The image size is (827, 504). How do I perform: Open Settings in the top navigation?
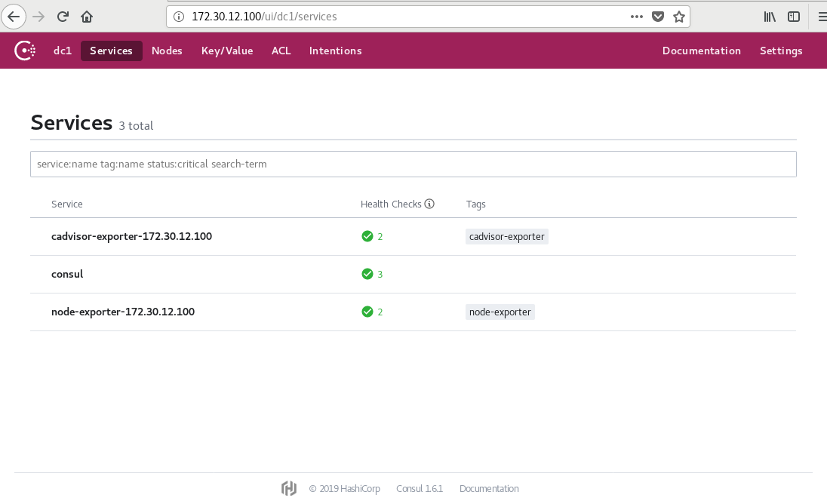pos(781,51)
